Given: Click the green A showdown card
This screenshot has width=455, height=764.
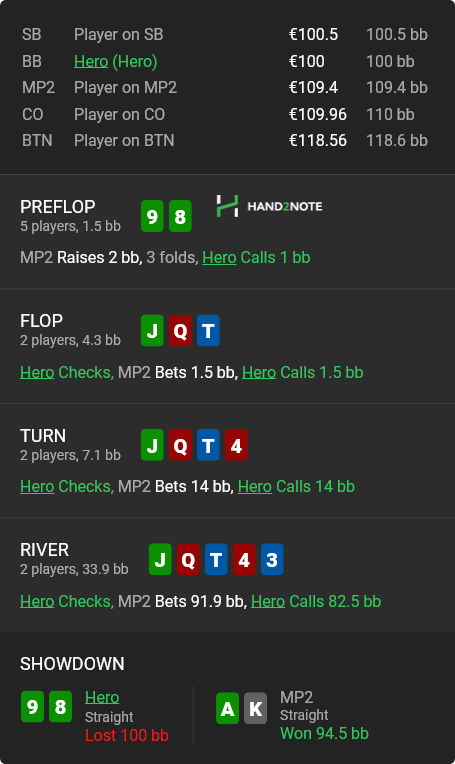Looking at the screenshot, I should coord(228,708).
